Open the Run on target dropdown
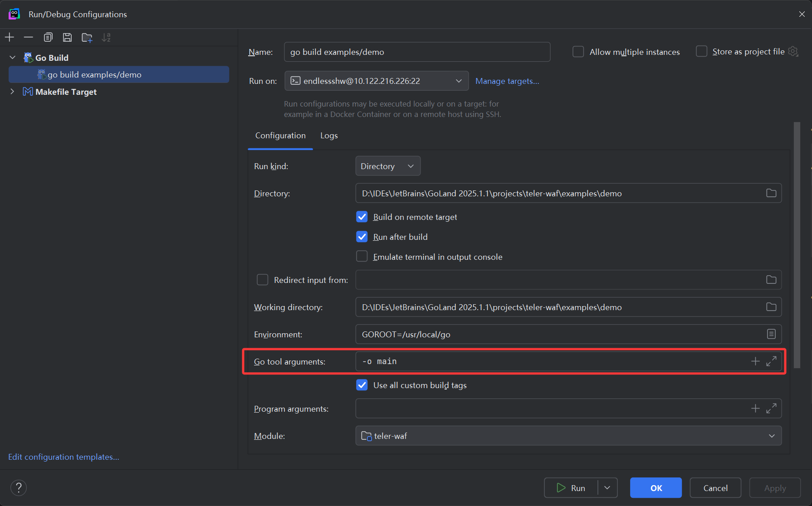Image resolution: width=812 pixels, height=506 pixels. tap(377, 81)
